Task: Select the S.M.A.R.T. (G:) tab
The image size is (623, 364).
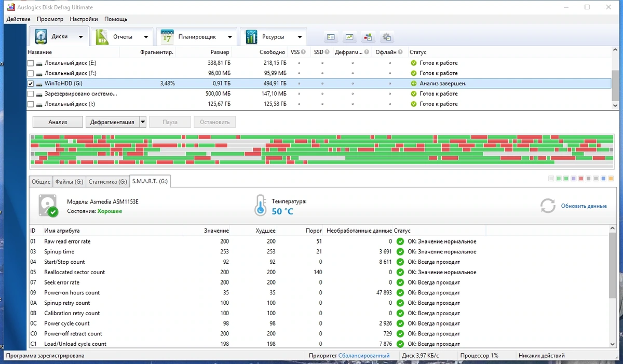Action: tap(150, 181)
